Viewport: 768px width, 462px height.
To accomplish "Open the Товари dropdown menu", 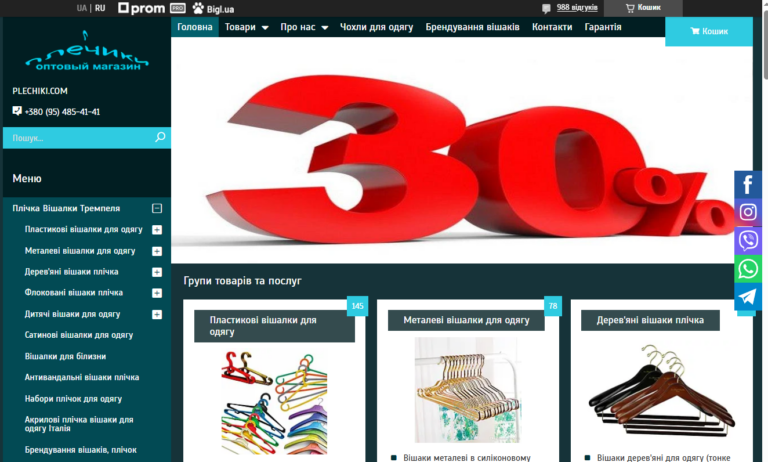I will point(246,27).
